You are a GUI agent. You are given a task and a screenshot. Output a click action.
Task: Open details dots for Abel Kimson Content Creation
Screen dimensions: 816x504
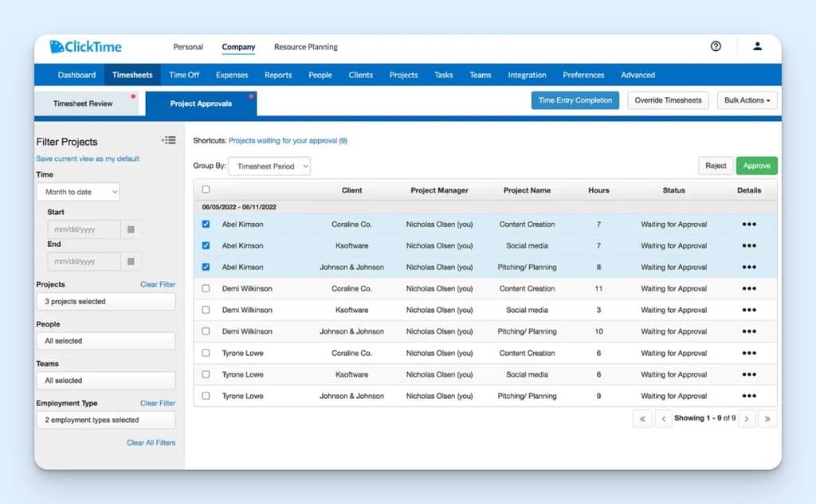tap(749, 225)
